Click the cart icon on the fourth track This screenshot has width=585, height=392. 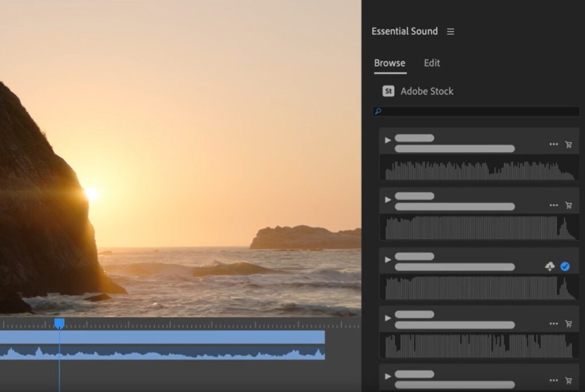tap(569, 323)
